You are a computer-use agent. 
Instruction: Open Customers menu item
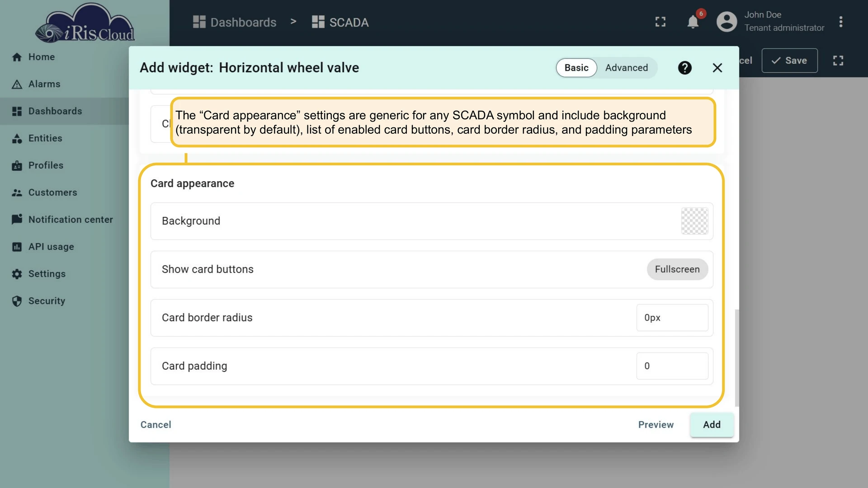click(x=64, y=192)
